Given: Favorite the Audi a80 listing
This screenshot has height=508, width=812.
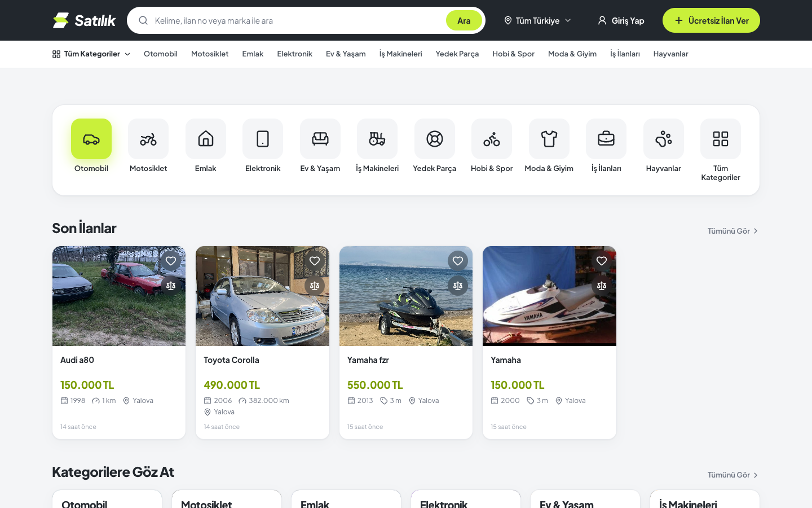Looking at the screenshot, I should coord(171,261).
